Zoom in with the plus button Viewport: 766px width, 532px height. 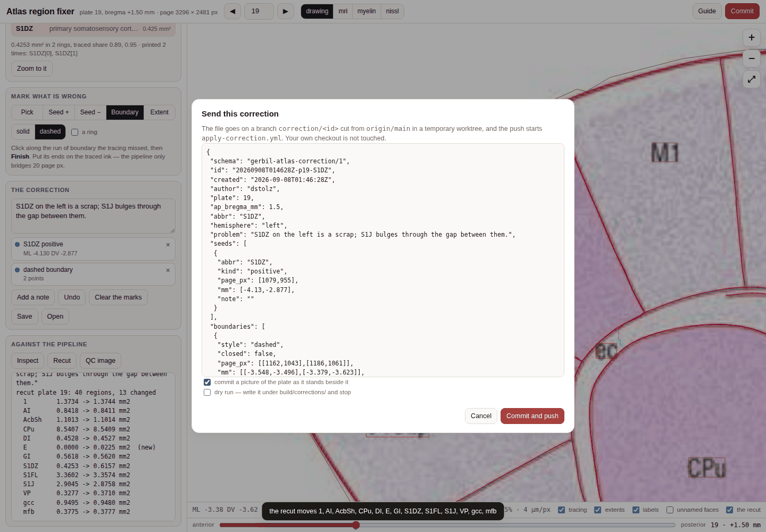pos(751,37)
